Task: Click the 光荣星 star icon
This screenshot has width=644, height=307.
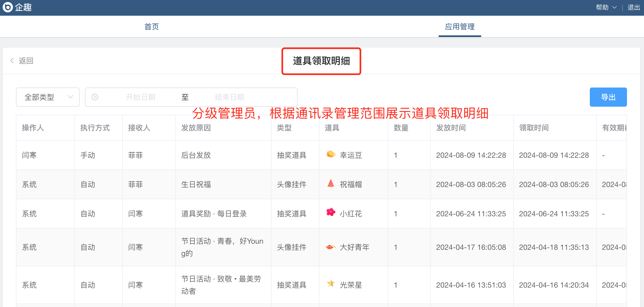Action: click(x=331, y=284)
